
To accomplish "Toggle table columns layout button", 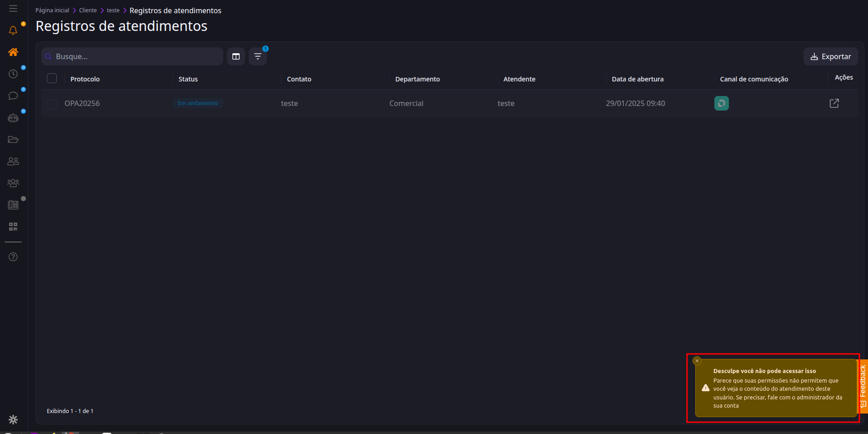I will pos(236,56).
